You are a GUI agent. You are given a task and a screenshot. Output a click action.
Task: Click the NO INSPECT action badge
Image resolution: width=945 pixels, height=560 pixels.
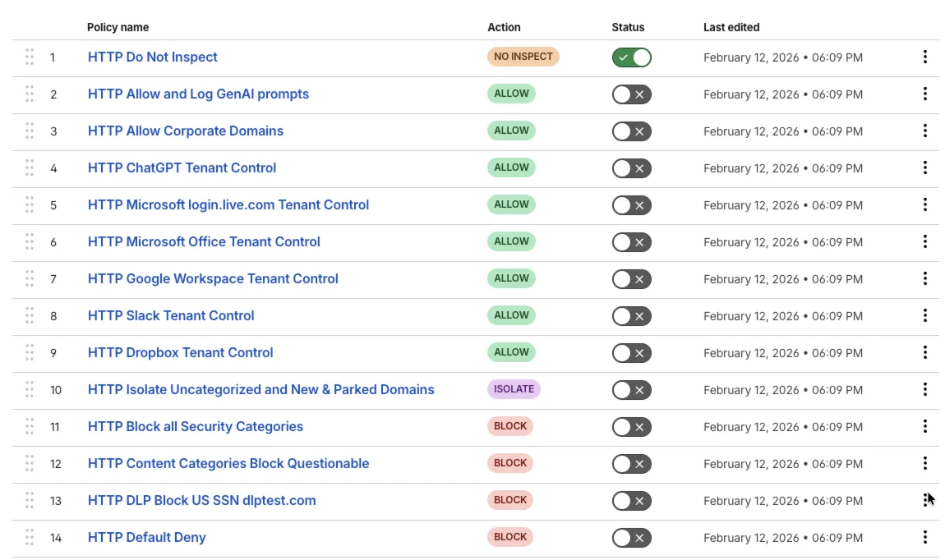(x=523, y=57)
